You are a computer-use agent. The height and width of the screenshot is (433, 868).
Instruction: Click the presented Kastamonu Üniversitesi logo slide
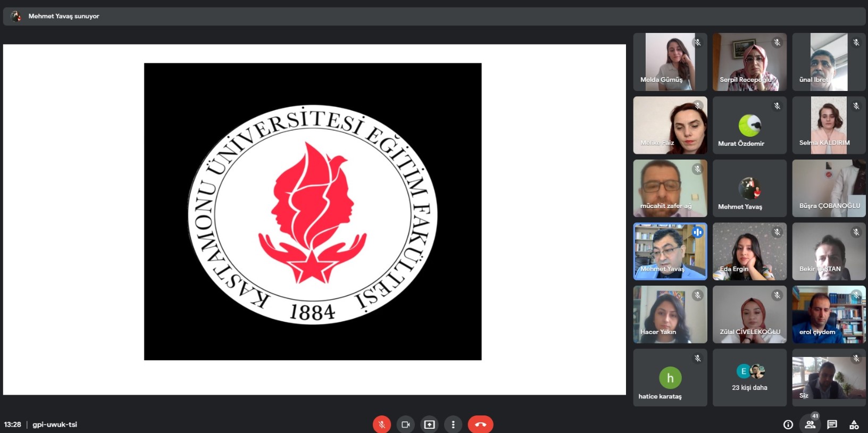tap(313, 212)
